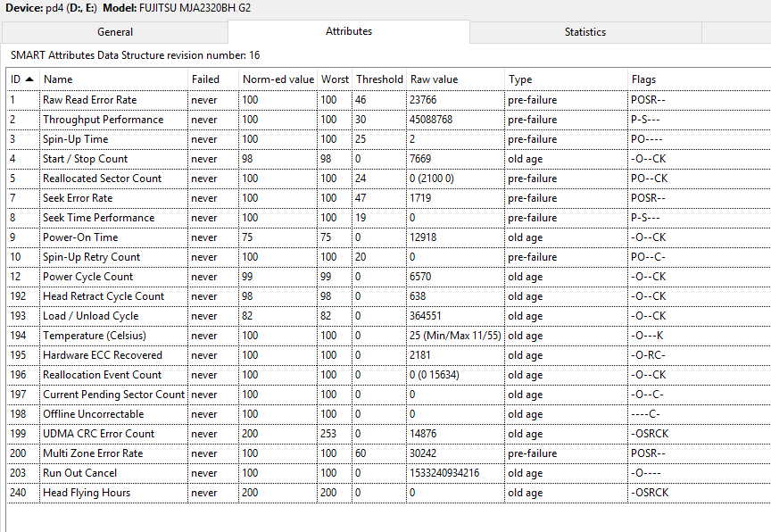Image resolution: width=771 pixels, height=532 pixels.
Task: Click raw value 6570
Action: pos(420,277)
